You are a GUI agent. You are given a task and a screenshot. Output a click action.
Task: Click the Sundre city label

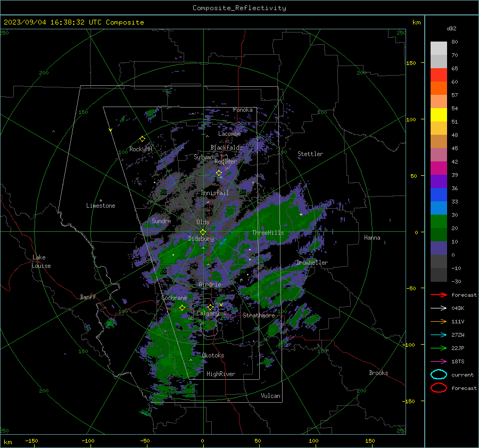[161, 221]
